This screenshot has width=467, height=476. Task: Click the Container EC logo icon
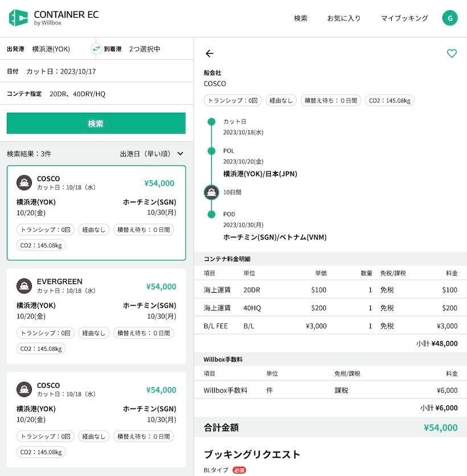pyautogui.click(x=18, y=18)
